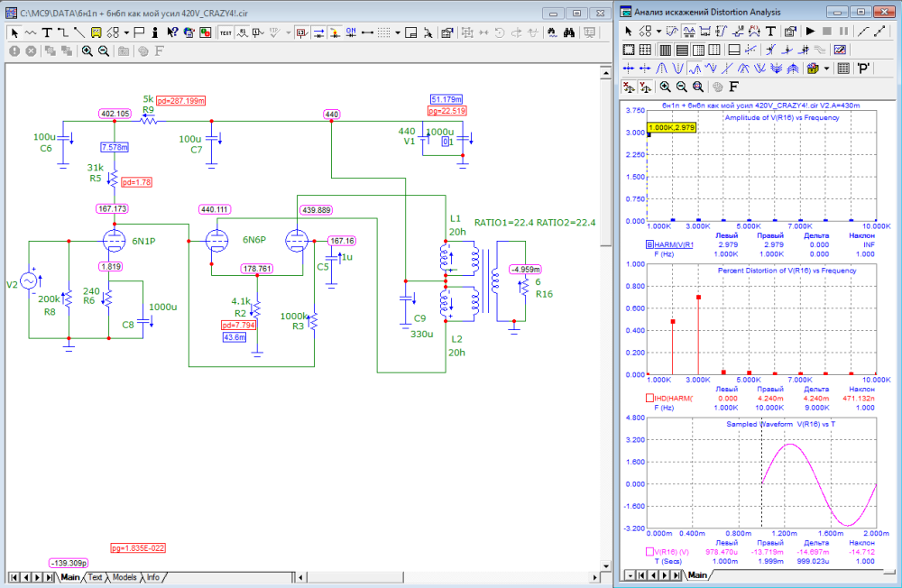Image resolution: width=902 pixels, height=588 pixels.
Task: Switch to the Text tab
Action: 95,577
